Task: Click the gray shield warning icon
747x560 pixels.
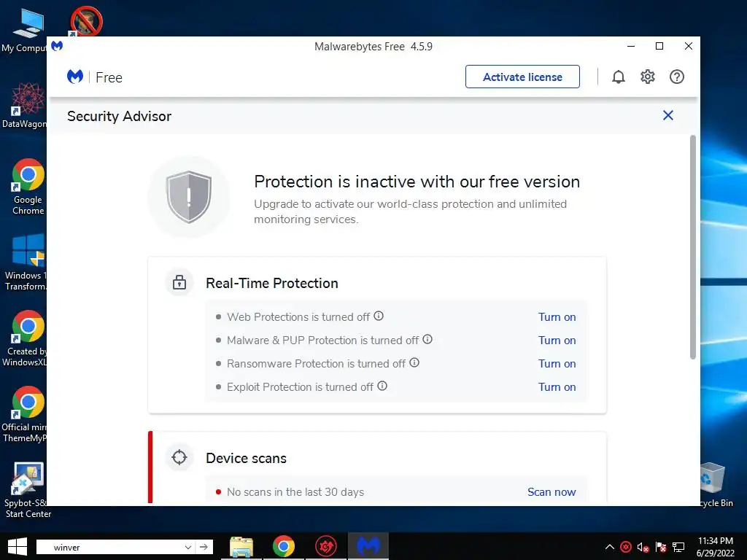Action: (189, 197)
